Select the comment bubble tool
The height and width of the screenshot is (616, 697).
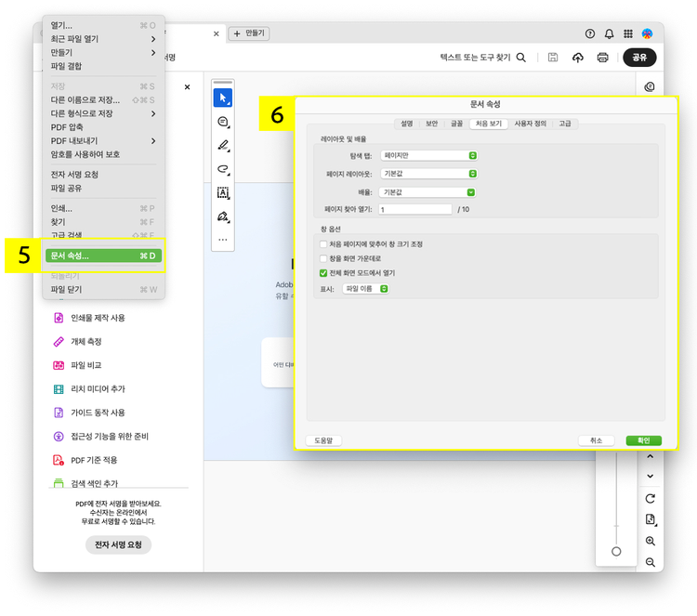point(223,122)
